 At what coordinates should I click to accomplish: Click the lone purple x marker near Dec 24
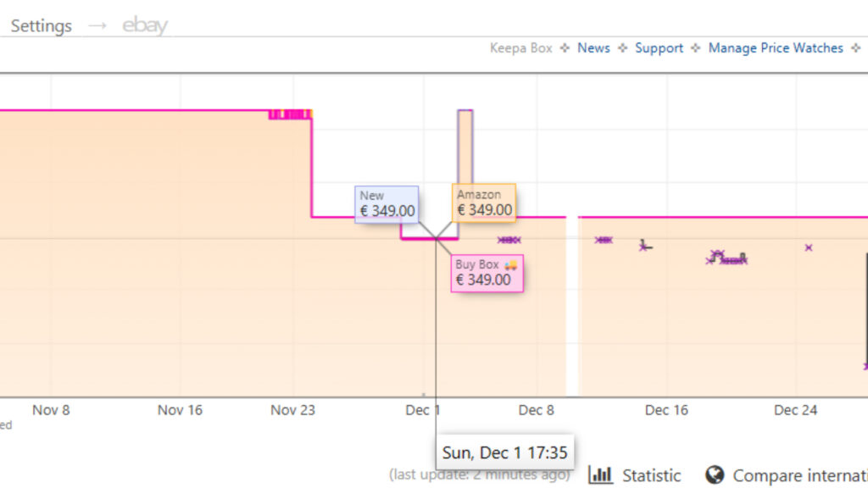point(809,248)
